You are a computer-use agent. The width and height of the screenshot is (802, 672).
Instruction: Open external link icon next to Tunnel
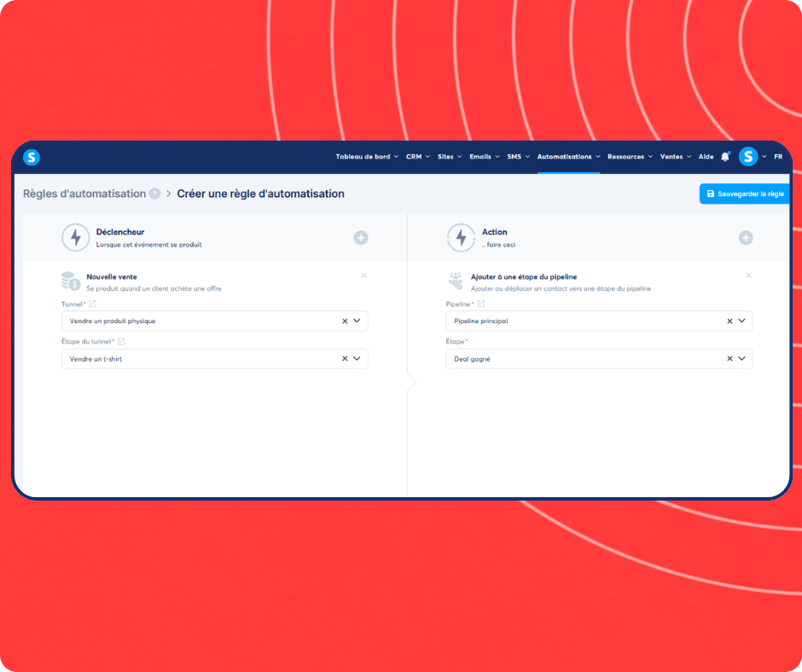[x=93, y=304]
